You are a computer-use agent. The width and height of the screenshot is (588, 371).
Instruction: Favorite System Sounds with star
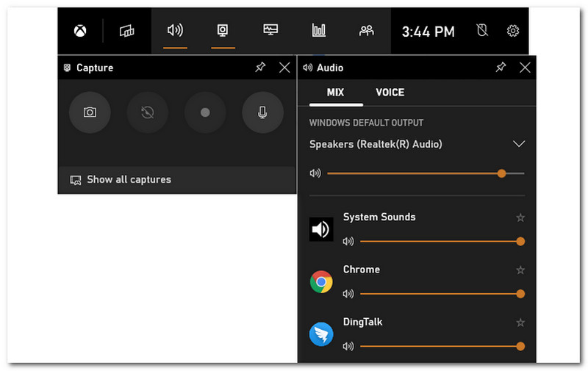(520, 217)
